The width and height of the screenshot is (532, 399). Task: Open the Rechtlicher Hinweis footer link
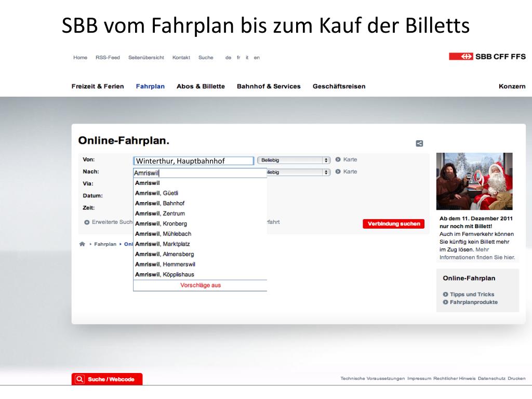[455, 379]
